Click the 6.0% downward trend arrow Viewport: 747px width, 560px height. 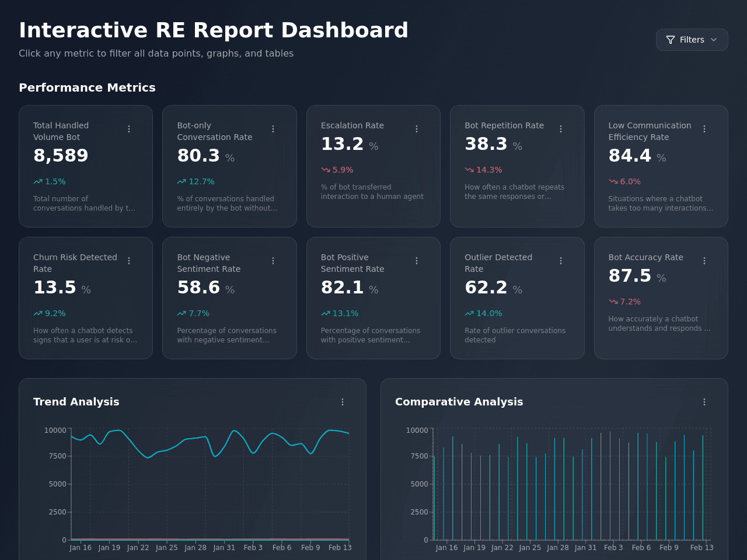click(x=613, y=181)
